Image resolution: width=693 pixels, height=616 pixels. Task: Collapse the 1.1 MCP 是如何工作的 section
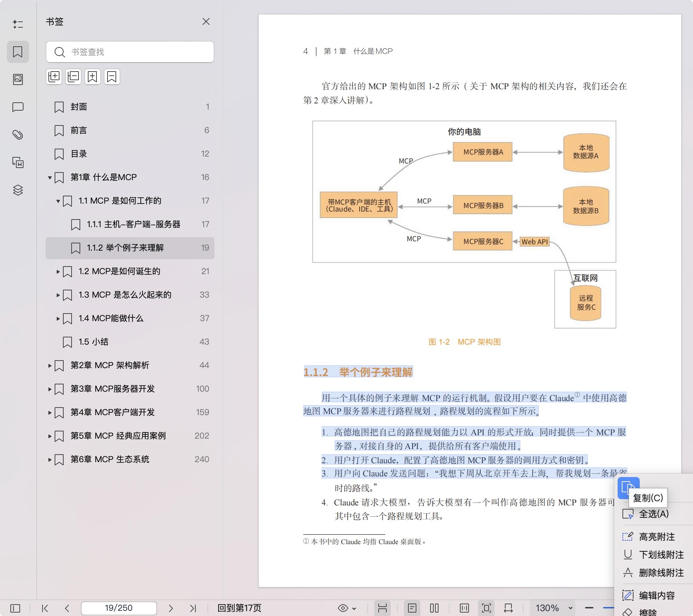pyautogui.click(x=58, y=200)
